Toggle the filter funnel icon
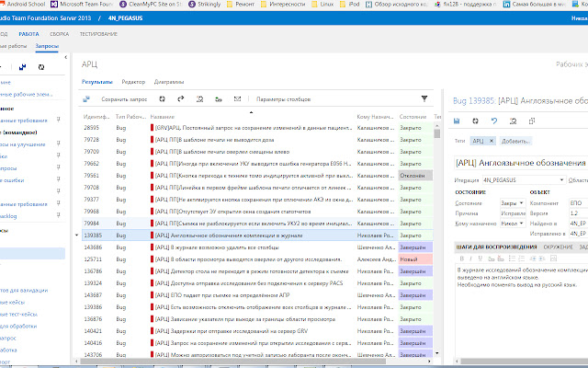 click(x=424, y=98)
